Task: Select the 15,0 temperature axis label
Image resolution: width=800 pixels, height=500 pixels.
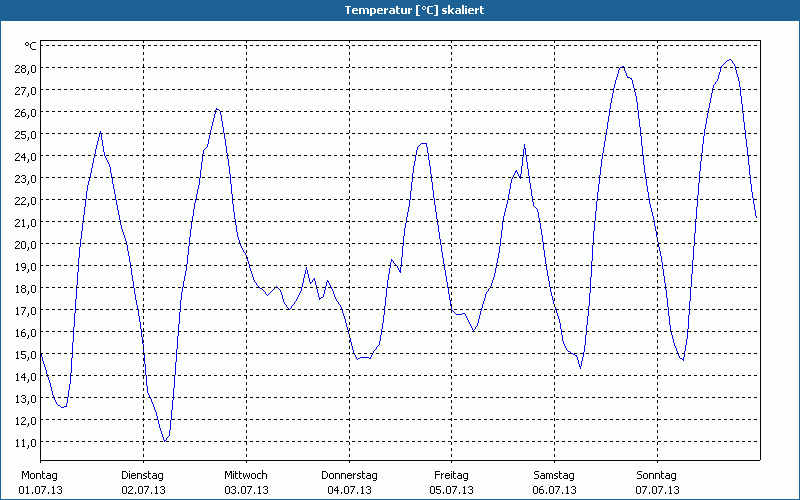Action: click(x=26, y=355)
